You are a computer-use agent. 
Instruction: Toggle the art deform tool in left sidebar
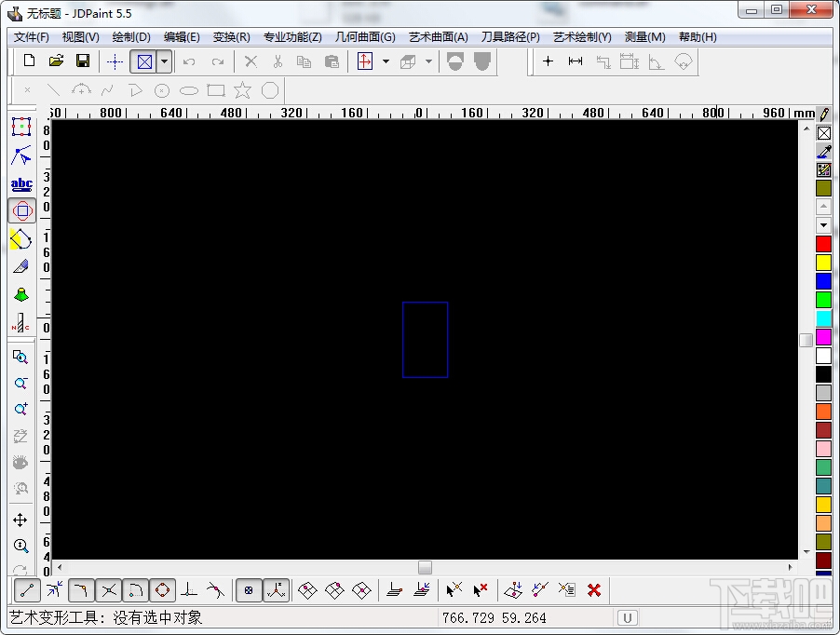[22, 211]
